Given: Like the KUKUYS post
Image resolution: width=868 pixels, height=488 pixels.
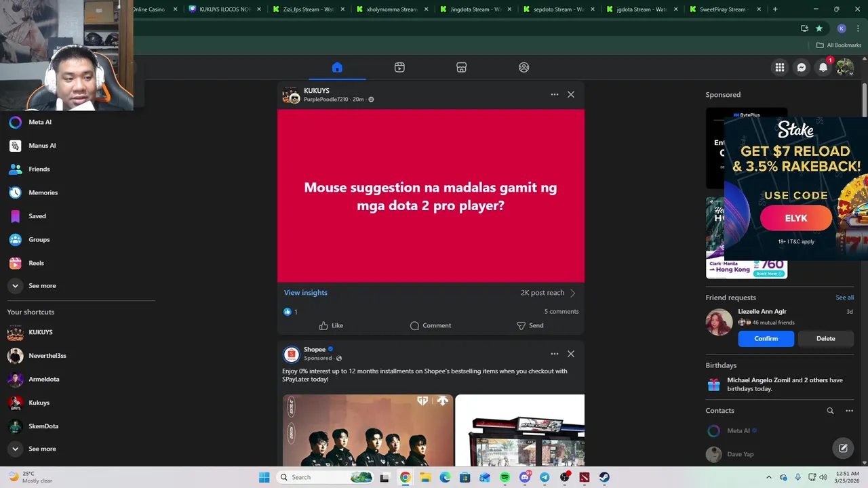Looking at the screenshot, I should coord(331,325).
